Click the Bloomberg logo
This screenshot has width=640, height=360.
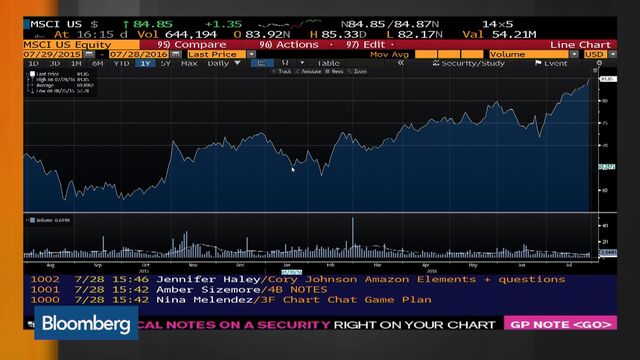pyautogui.click(x=86, y=323)
